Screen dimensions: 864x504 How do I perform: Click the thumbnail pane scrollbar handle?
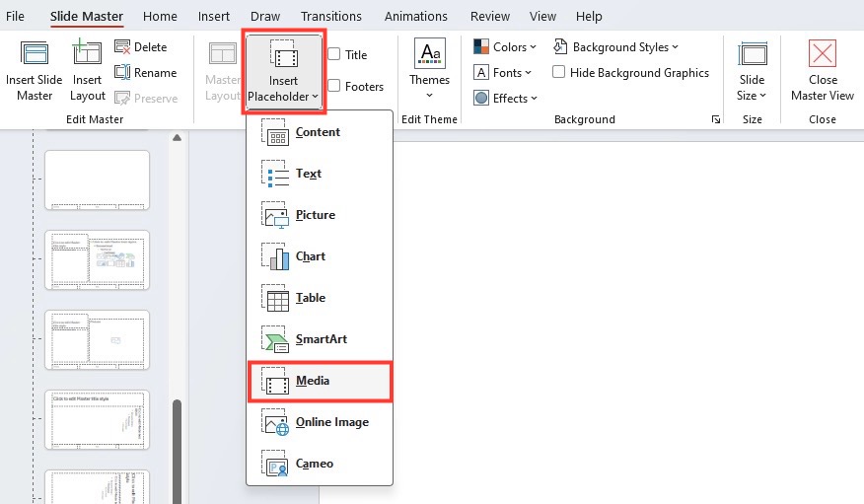coord(177,452)
